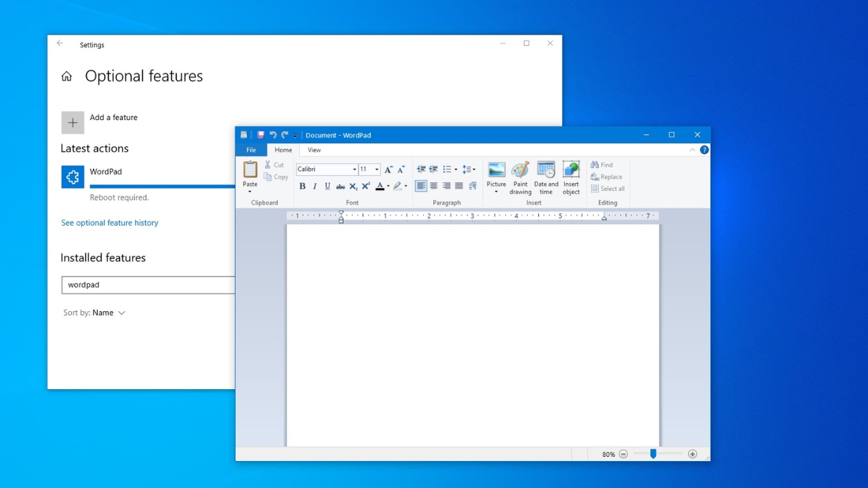Viewport: 868px width, 488px height.
Task: Open See optional feature history link
Action: pyautogui.click(x=110, y=223)
